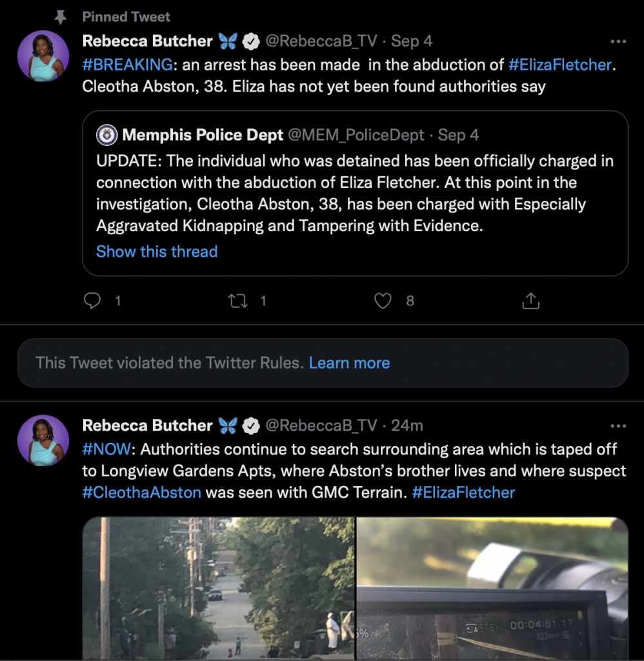Click the Memphis Police Dept badge icon
Screen dimensions: 644x661
tap(106, 136)
